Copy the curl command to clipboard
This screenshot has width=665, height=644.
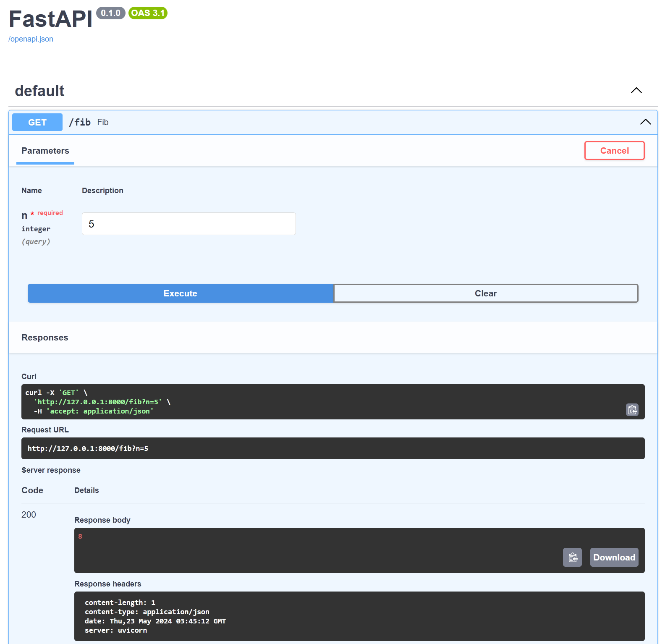tap(632, 410)
